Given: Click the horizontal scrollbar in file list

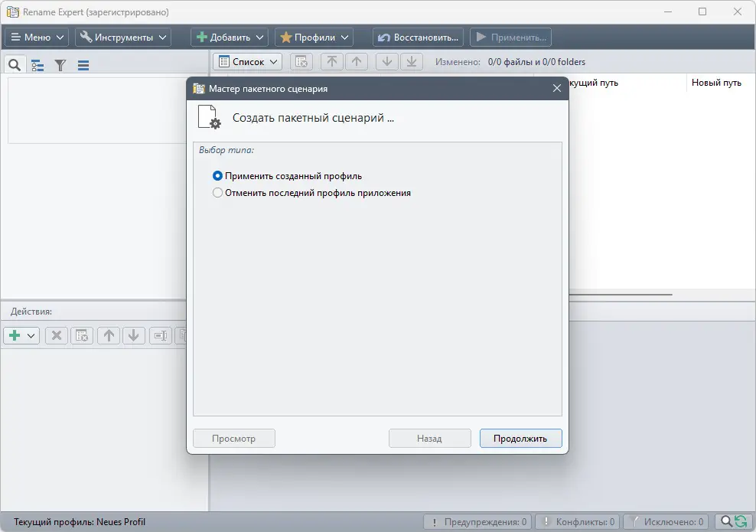Looking at the screenshot, I should click(x=621, y=294).
